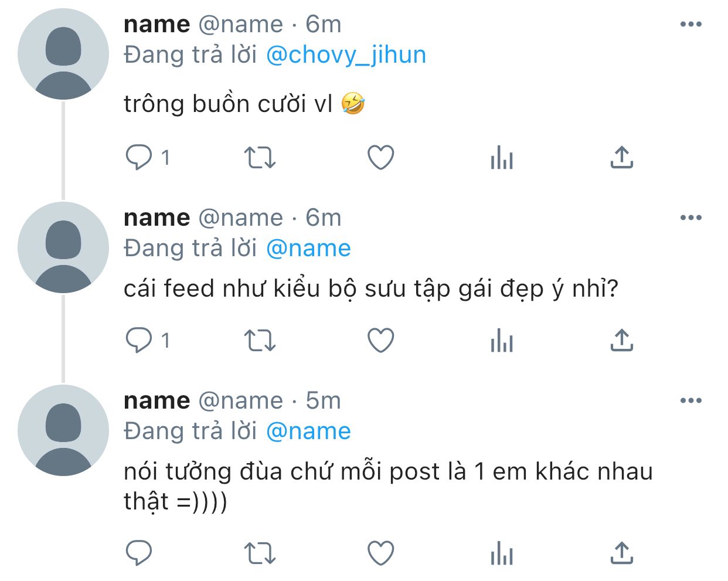Image resolution: width=728 pixels, height=581 pixels.
Task: Retweet the "cái feed như kiểu" tweet
Action: coord(260,340)
